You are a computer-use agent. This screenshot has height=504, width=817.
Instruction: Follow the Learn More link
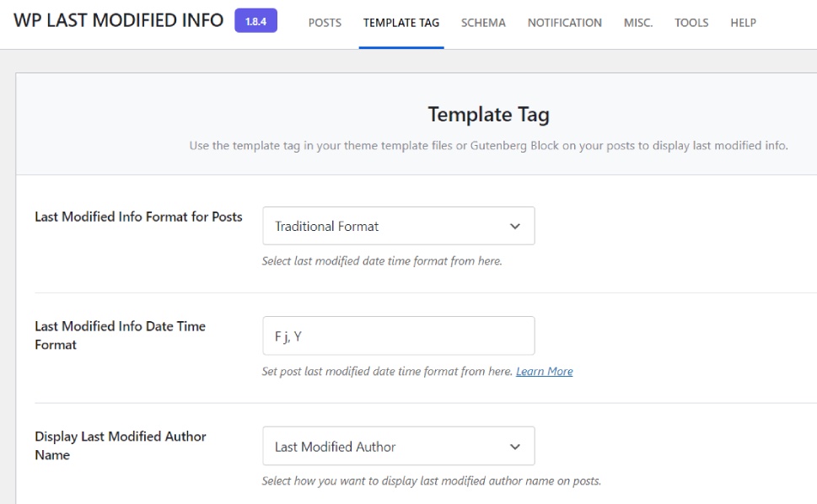coord(544,372)
